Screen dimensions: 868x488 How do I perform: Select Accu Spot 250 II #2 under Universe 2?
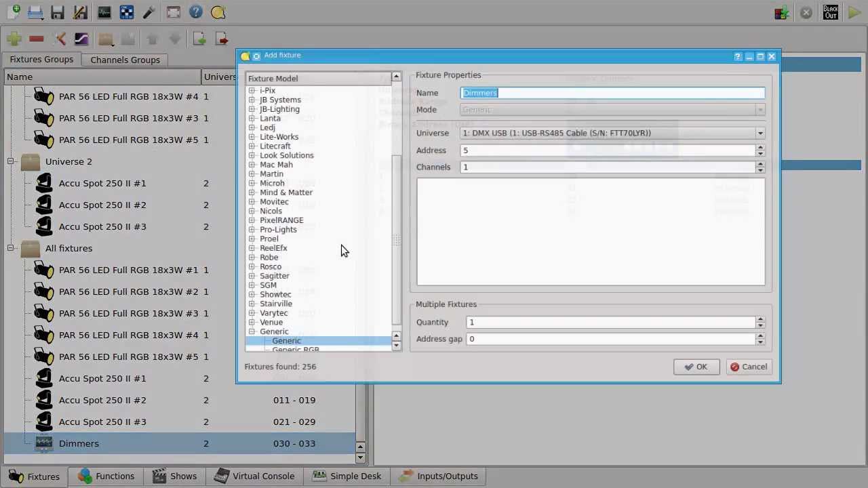tap(102, 205)
